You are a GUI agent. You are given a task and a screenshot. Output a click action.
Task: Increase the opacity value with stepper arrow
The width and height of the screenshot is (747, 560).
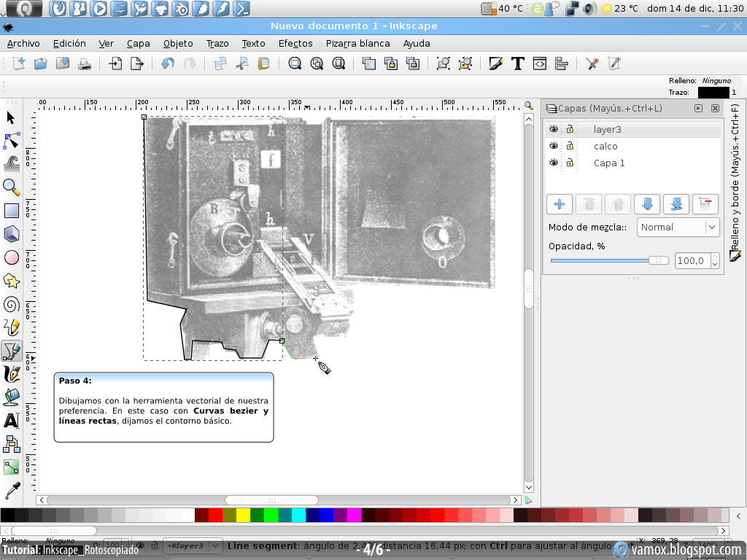coord(715,257)
